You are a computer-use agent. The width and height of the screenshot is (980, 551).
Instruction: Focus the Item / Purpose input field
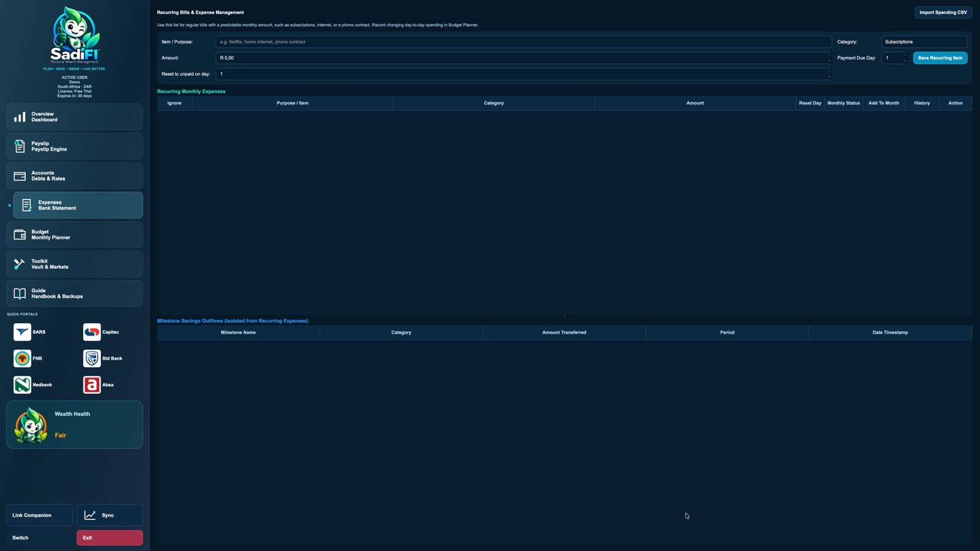524,42
